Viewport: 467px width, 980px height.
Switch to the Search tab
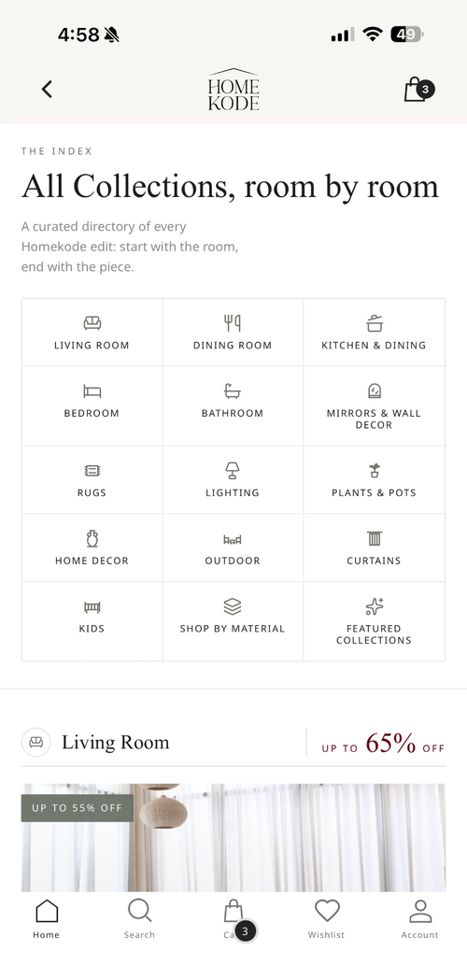(x=139, y=918)
